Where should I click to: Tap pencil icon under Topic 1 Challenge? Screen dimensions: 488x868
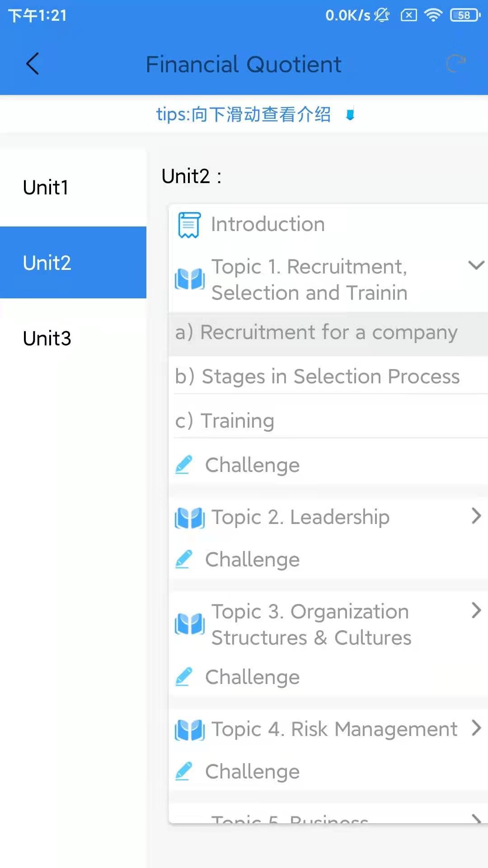pos(184,465)
